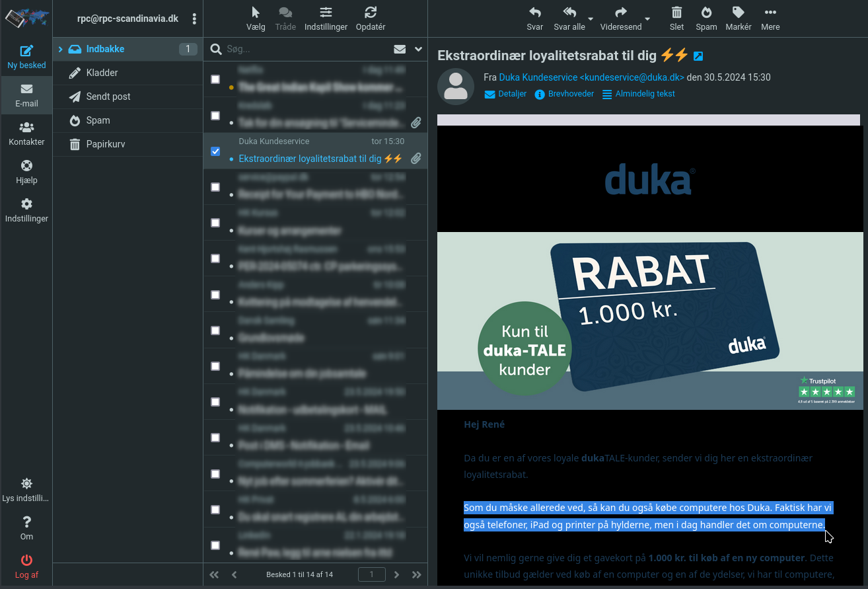This screenshot has height=589, width=868.
Task: Tick the checkbox for the Post i DMS - Notifikation message
Action: pyautogui.click(x=215, y=438)
